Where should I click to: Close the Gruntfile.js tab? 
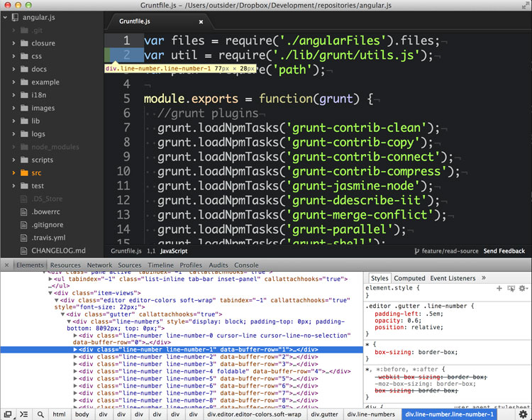tap(201, 22)
